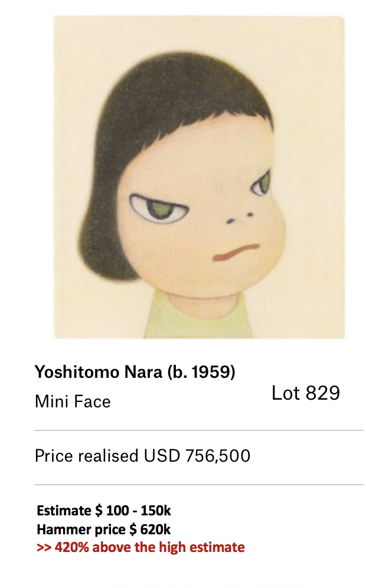Click the "Estimate $ 100 - 150k" line

[104, 511]
